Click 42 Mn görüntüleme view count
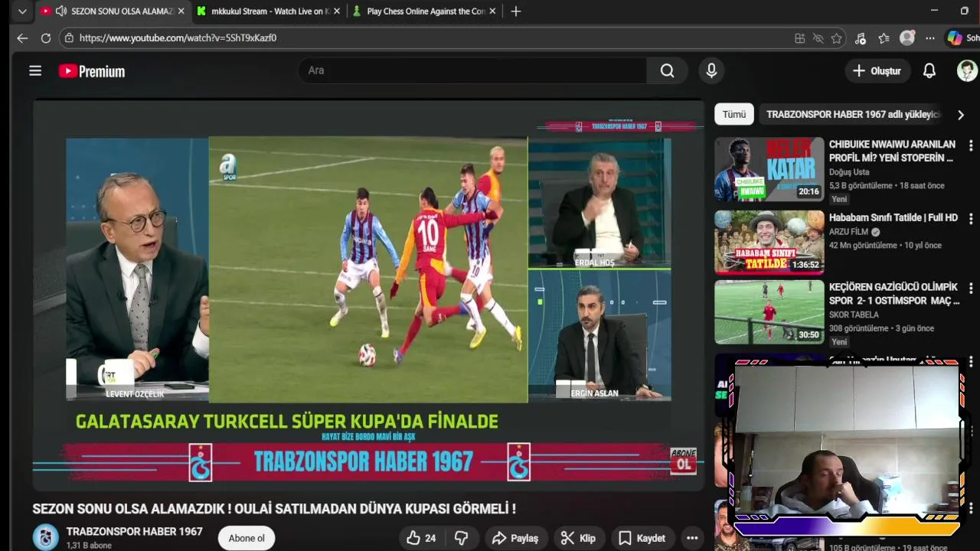Screen dimensions: 980x551 tap(863, 246)
